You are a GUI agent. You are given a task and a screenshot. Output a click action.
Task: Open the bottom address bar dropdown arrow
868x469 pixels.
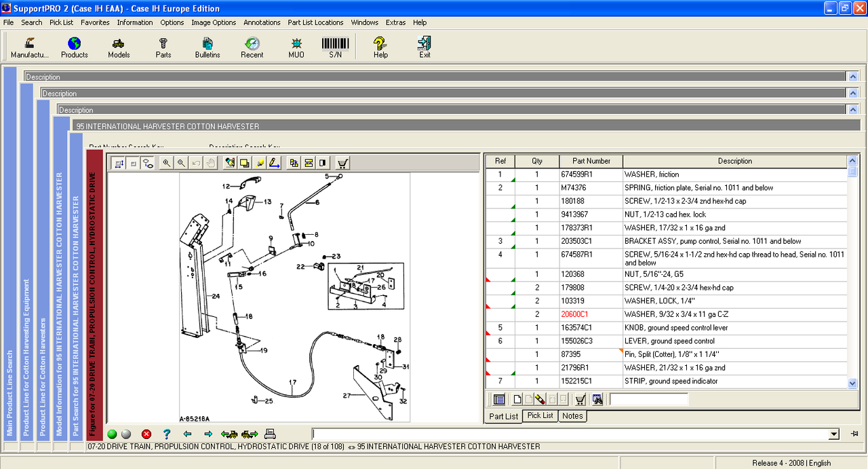[x=833, y=434]
